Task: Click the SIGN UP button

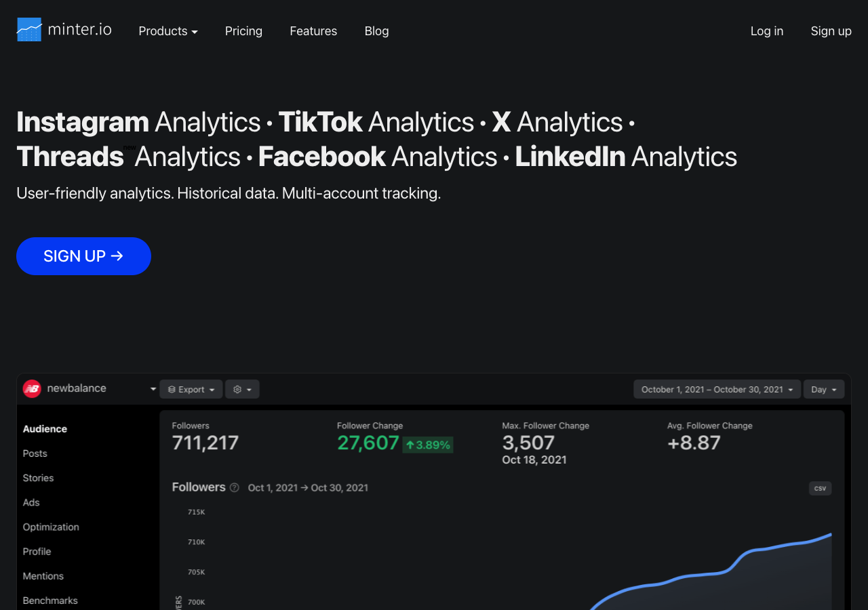Action: pos(83,256)
